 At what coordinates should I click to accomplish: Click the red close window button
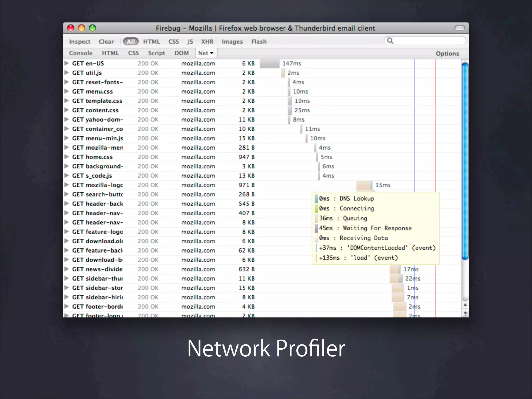pyautogui.click(x=71, y=28)
